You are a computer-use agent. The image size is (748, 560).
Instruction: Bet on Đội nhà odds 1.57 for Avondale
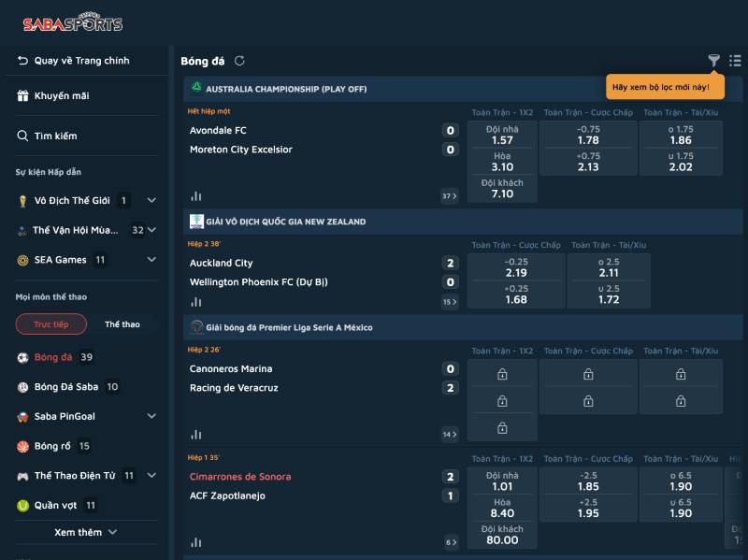pos(502,135)
